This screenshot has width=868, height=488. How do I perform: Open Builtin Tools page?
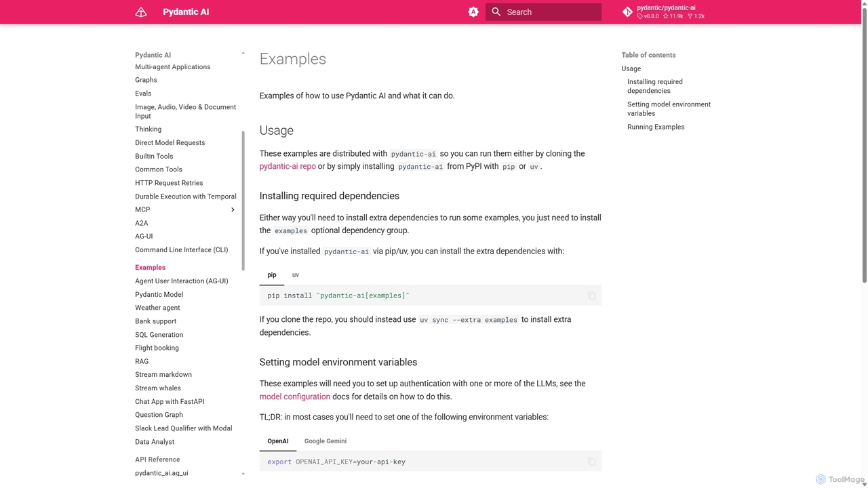154,157
